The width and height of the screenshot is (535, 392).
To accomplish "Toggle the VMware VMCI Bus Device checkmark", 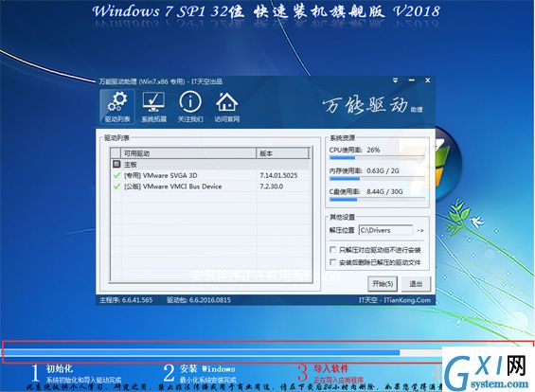I will (x=116, y=187).
